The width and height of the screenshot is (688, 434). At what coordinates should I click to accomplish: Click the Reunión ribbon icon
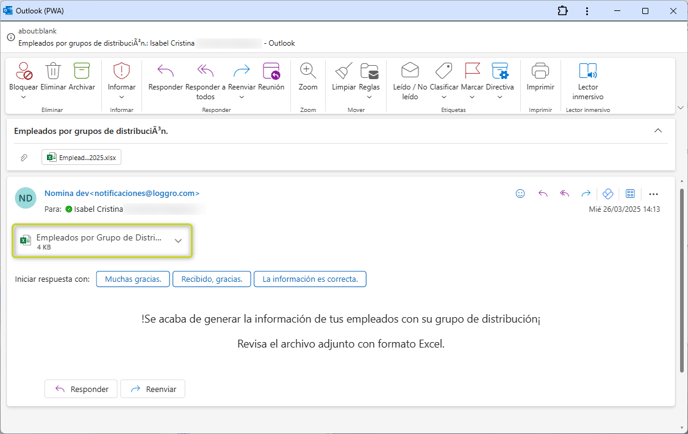click(x=271, y=71)
